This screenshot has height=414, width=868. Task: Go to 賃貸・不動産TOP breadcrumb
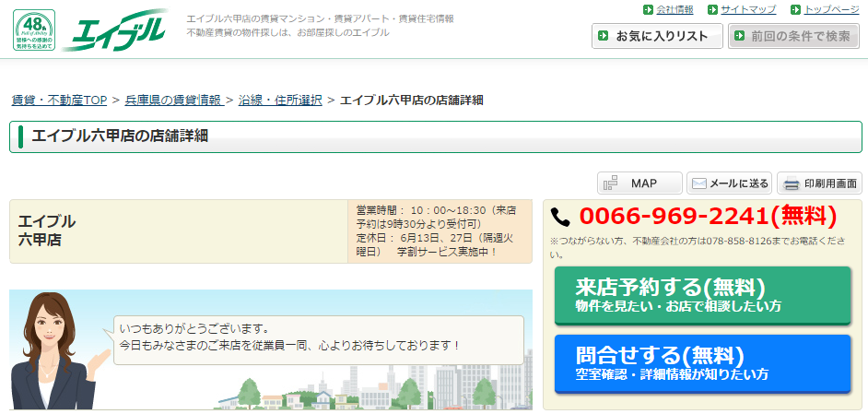click(59, 101)
